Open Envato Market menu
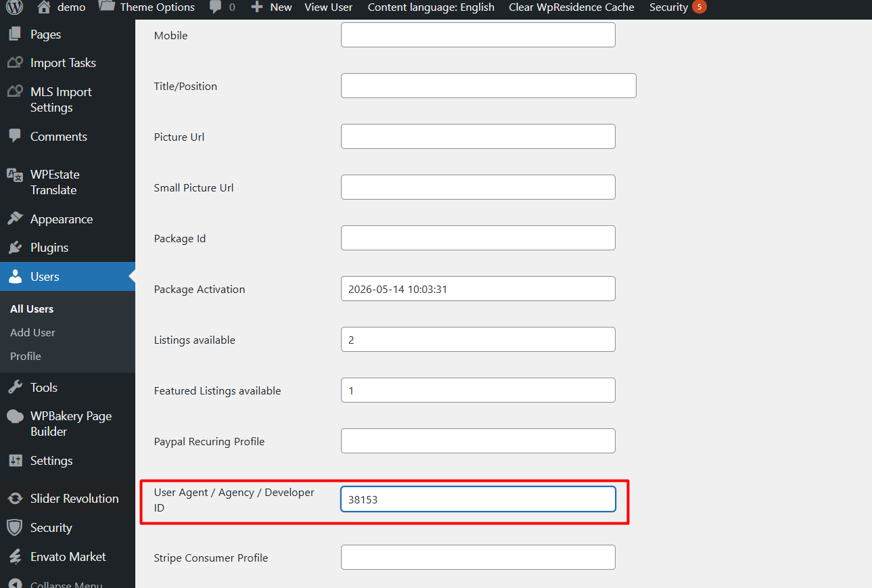Screen dimensions: 872x588 coord(68,556)
